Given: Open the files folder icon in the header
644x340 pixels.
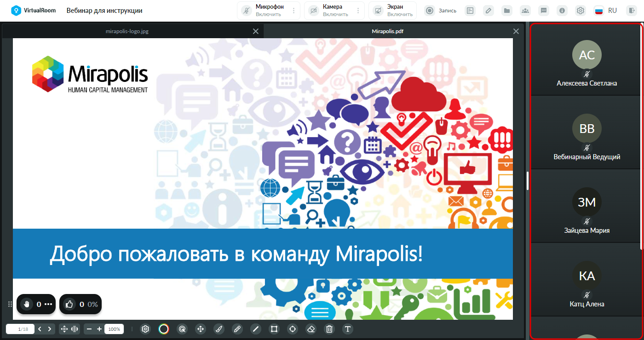Looking at the screenshot, I should 507,11.
